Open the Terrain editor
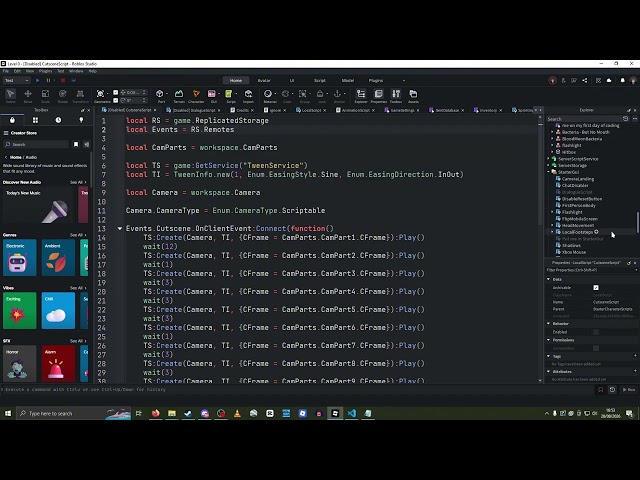This screenshot has height=480, width=640. [x=179, y=96]
